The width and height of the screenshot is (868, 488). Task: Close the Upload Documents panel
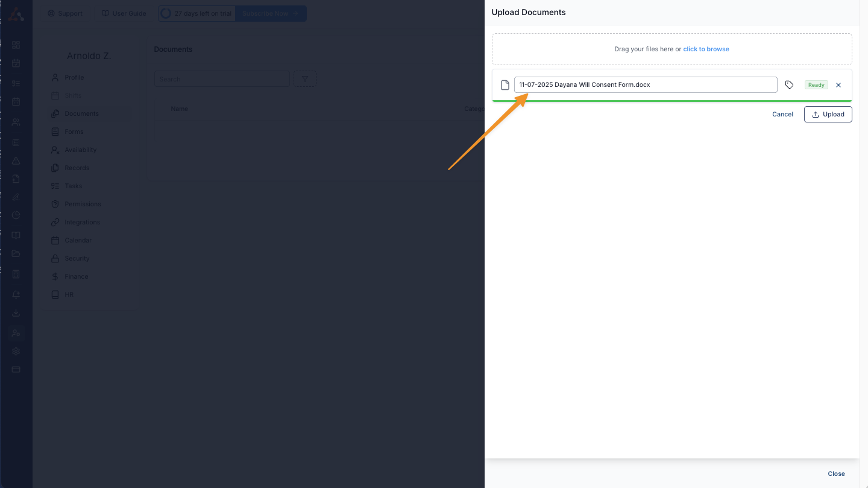click(835, 474)
